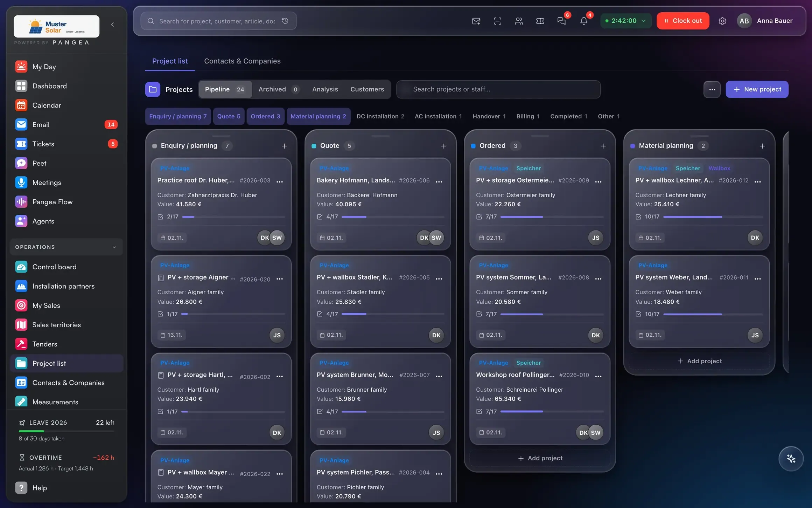
Task: Click the Practice roof Dr. Huber progress bar
Action: (233, 217)
